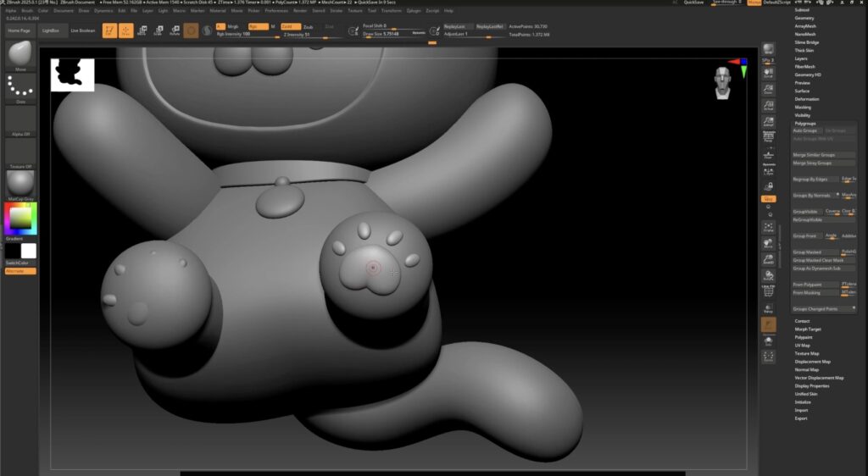Click the Solo icon

click(x=768, y=341)
